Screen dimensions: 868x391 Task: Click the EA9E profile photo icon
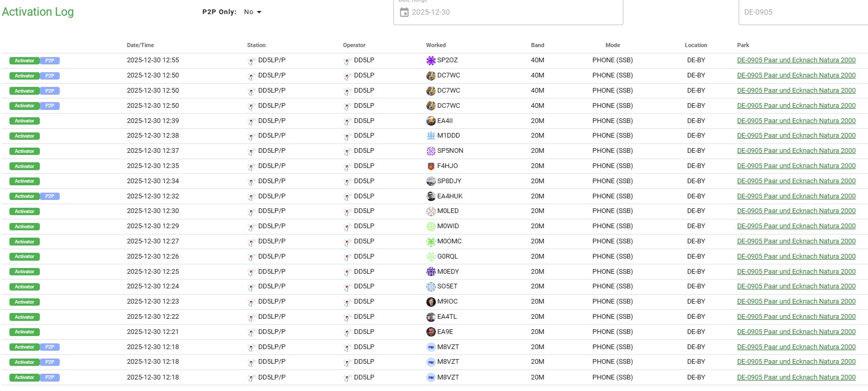(431, 332)
